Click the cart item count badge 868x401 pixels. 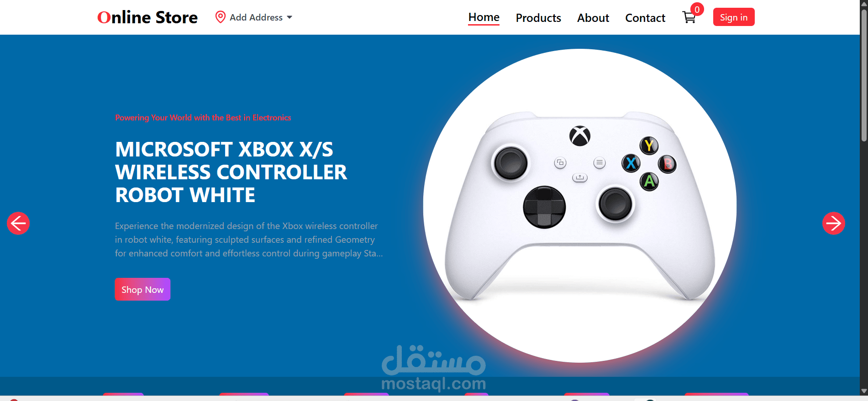coord(697,10)
